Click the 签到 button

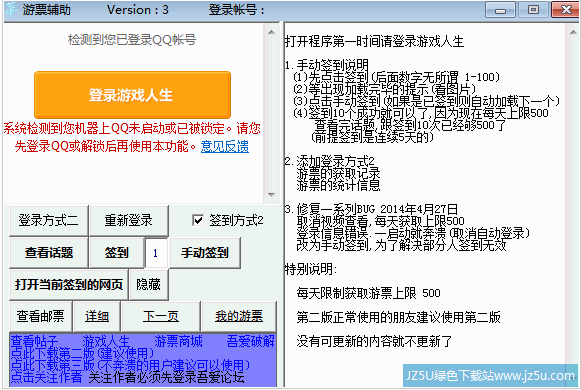[116, 253]
